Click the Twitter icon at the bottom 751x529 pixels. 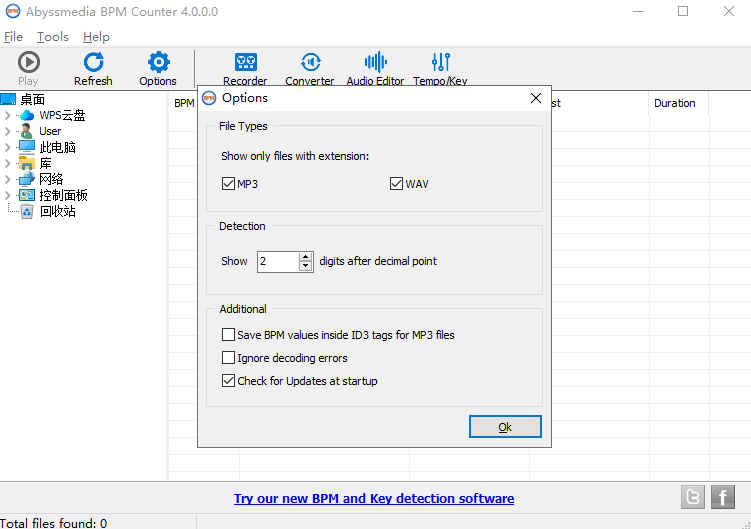pyautogui.click(x=693, y=497)
